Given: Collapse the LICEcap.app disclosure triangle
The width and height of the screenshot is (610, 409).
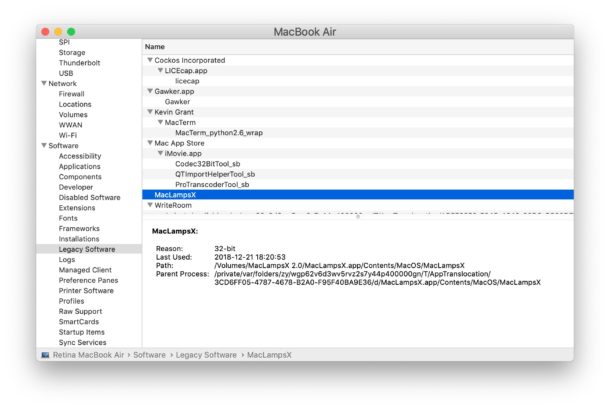Looking at the screenshot, I should tap(160, 70).
